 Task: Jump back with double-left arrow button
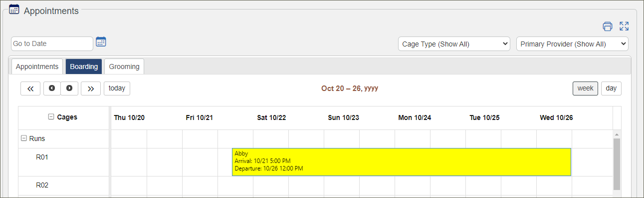(x=30, y=88)
